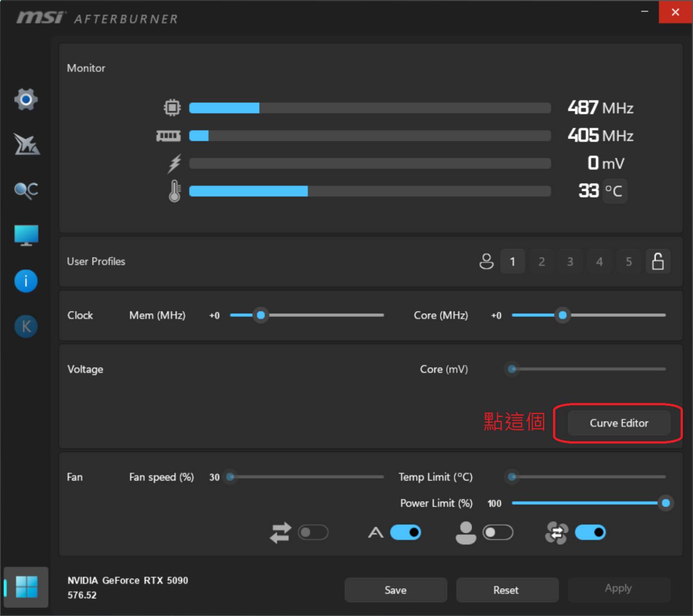Click the round K sidebar icon
693x616 pixels.
(26, 326)
